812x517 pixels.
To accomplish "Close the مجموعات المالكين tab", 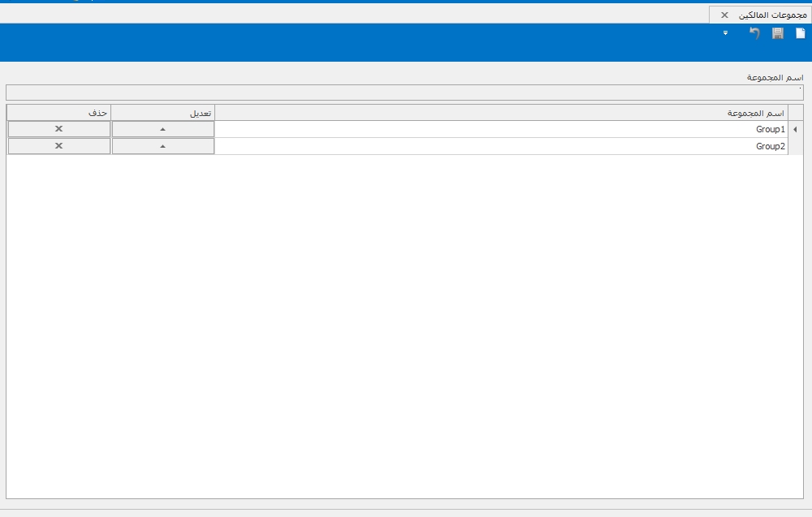I will pos(724,15).
